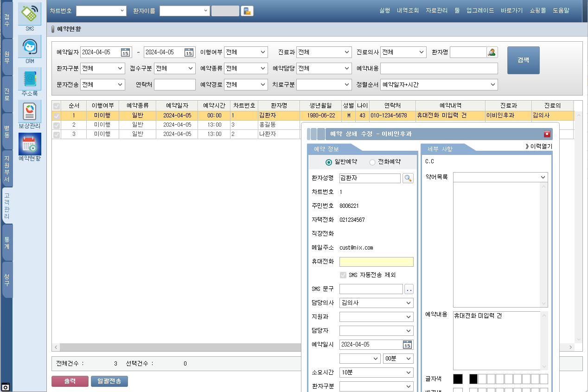
Task: Open the start date calendar picker
Action: (125, 52)
